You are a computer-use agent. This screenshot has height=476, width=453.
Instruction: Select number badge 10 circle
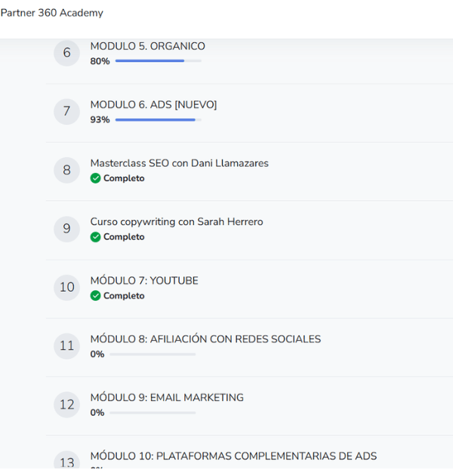point(66,287)
